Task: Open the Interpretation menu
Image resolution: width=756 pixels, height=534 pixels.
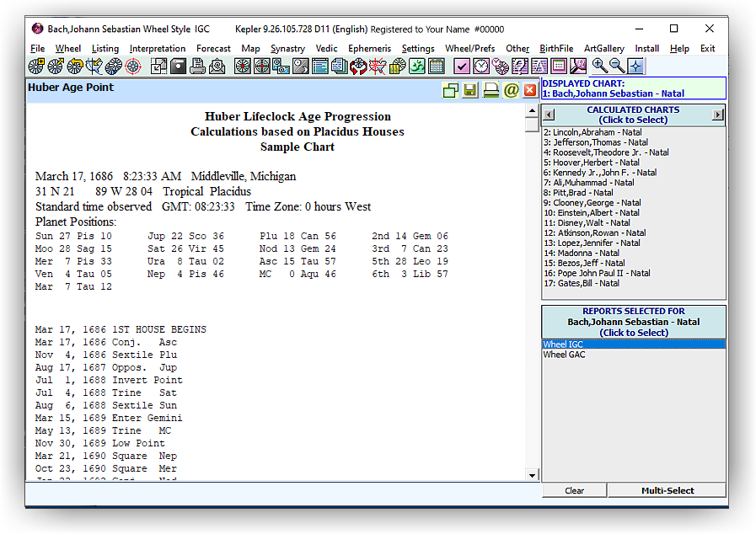Action: pyautogui.click(x=158, y=49)
